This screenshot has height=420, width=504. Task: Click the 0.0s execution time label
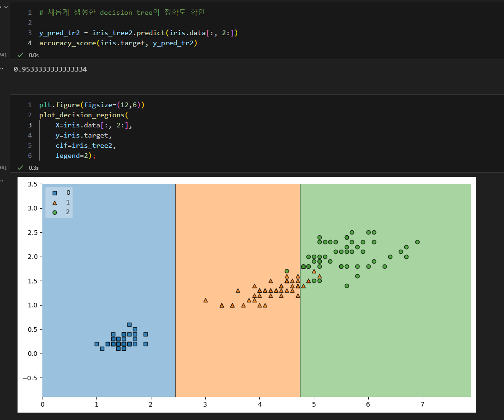(34, 55)
